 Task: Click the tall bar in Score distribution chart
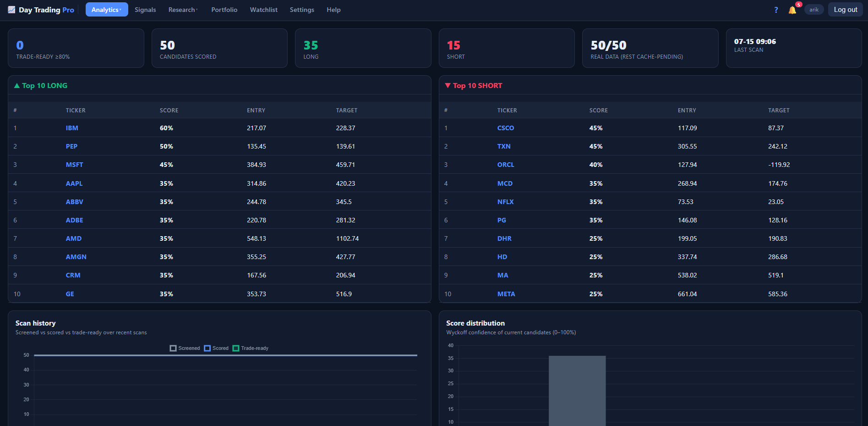click(x=577, y=391)
